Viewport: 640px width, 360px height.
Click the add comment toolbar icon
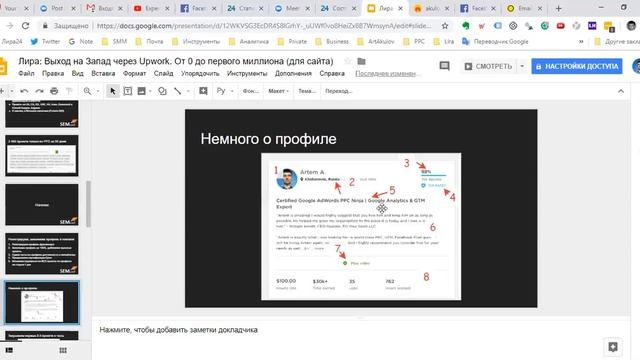click(x=203, y=91)
